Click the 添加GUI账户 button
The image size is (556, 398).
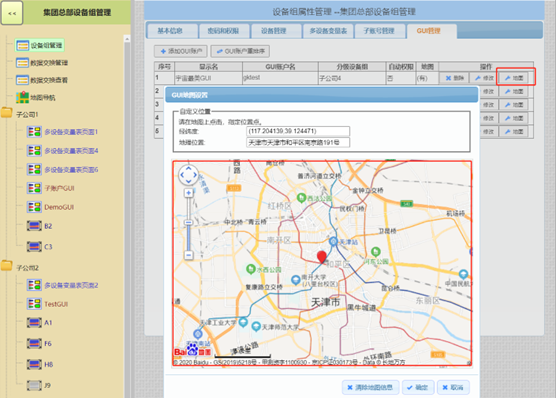pyautogui.click(x=181, y=51)
